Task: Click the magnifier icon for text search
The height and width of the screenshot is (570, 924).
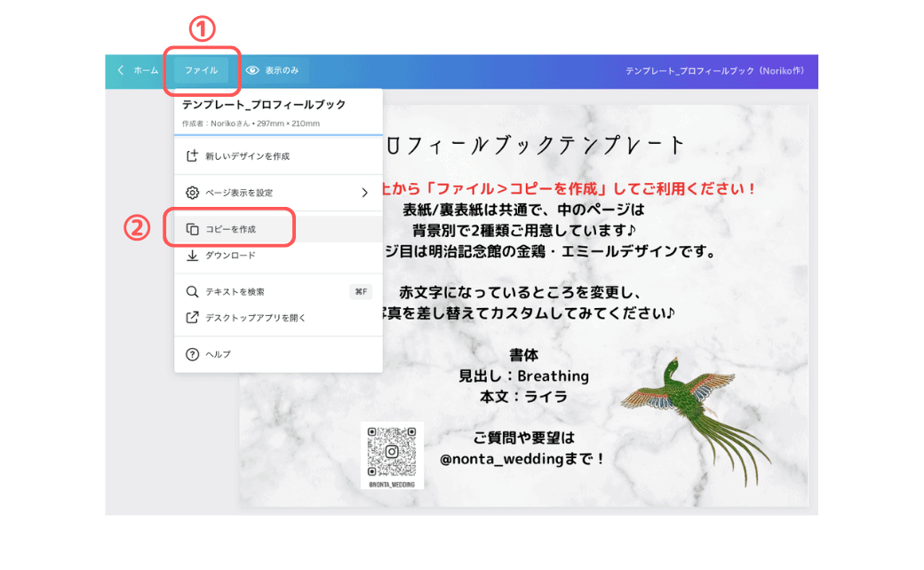Action: click(192, 291)
